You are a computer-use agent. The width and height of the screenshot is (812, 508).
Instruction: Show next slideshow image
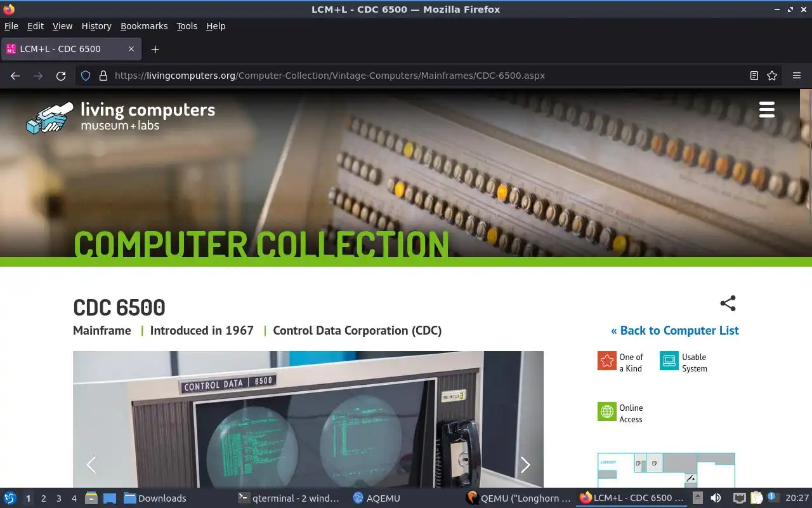click(525, 465)
